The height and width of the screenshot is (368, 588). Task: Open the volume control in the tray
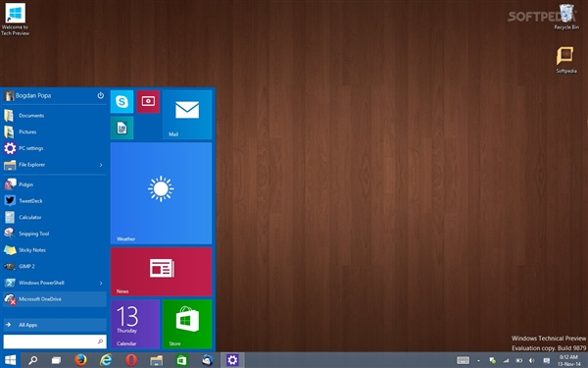pyautogui.click(x=532, y=361)
